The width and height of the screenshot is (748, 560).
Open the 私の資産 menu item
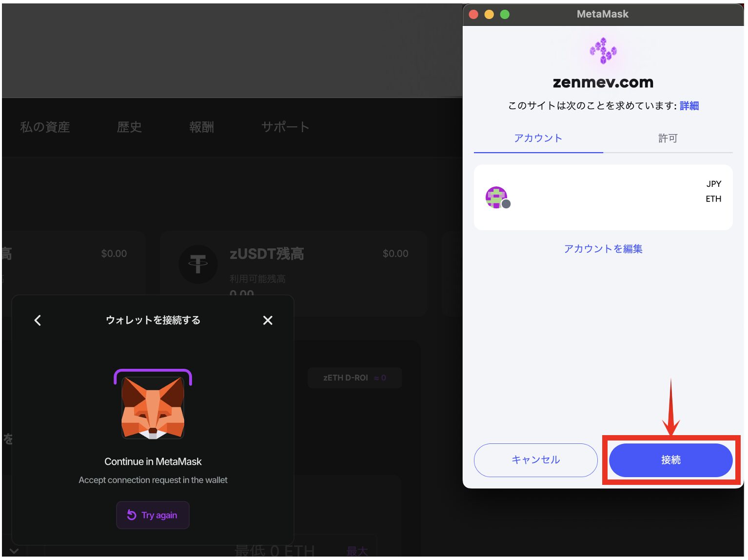pyautogui.click(x=45, y=127)
